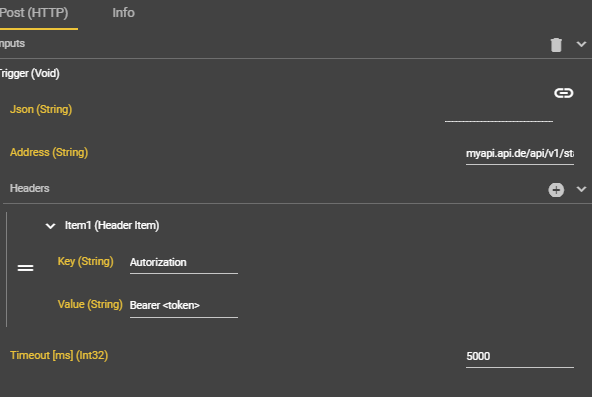Click the Address (String) label
The height and width of the screenshot is (397, 592).
(49, 153)
